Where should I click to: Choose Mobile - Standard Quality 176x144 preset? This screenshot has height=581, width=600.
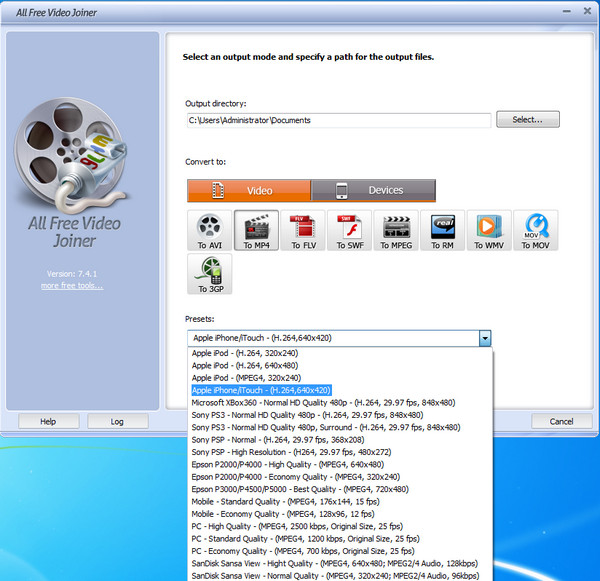pos(340,501)
